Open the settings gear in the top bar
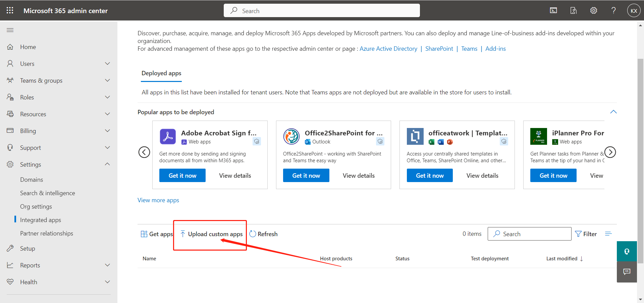The width and height of the screenshot is (644, 303). point(594,10)
